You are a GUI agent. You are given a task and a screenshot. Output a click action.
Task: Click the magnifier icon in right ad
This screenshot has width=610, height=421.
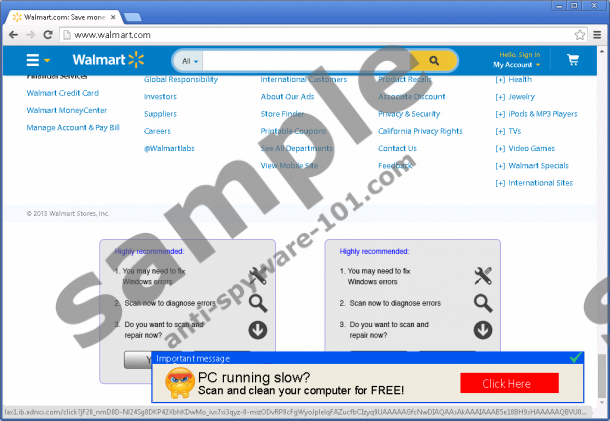tap(483, 303)
